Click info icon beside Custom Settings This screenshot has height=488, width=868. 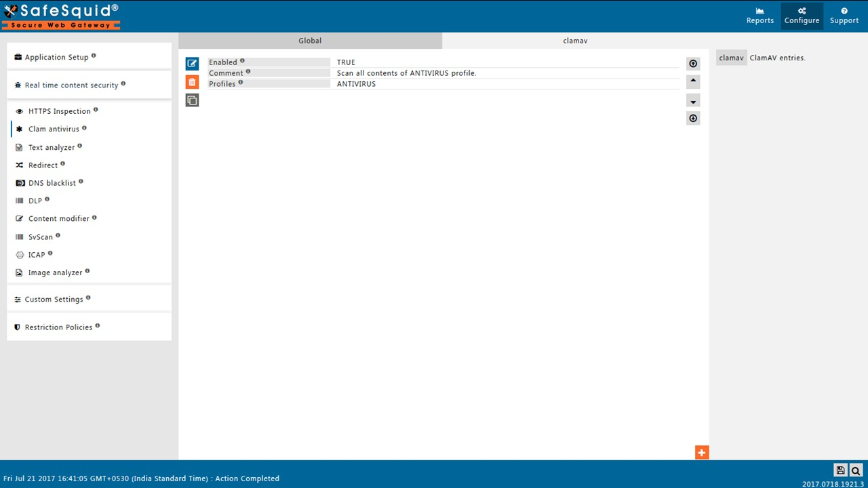pos(88,298)
